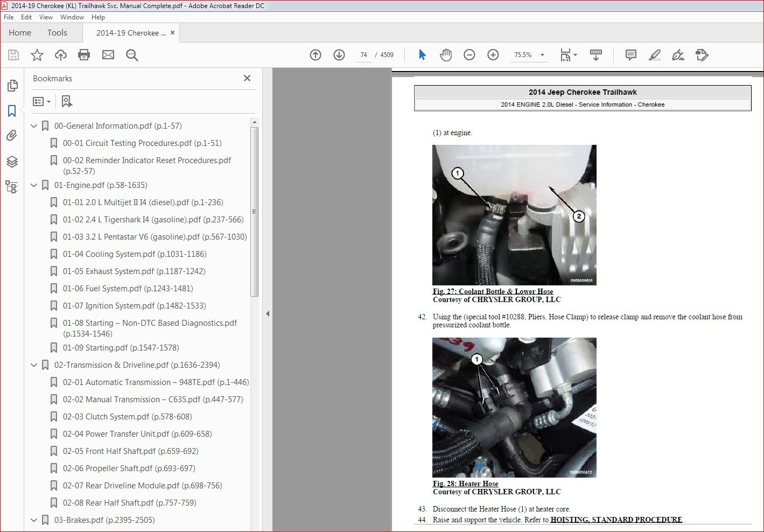This screenshot has height=532, width=764.
Task: Open 02-02 Manual Transmission C635 bookmark
Action: (x=153, y=400)
